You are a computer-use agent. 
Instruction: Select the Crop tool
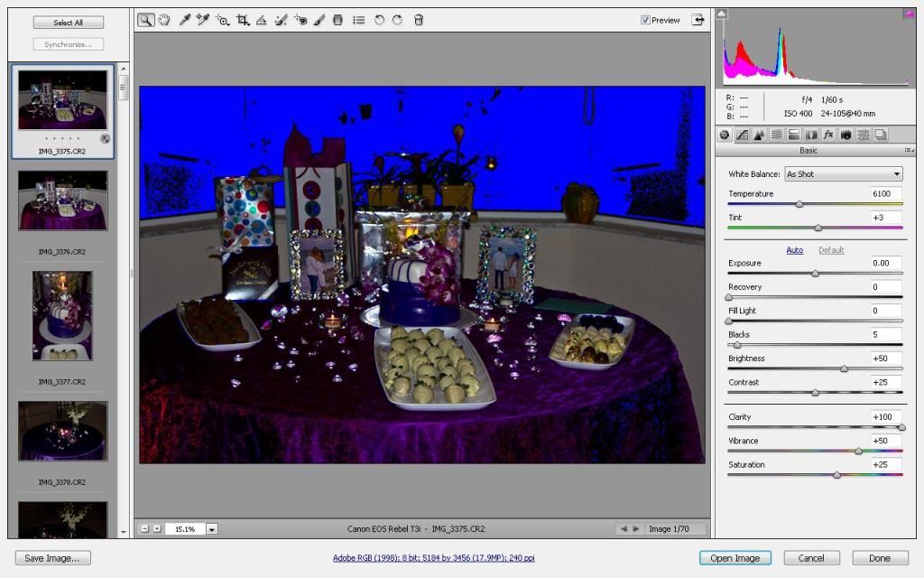coord(242,19)
